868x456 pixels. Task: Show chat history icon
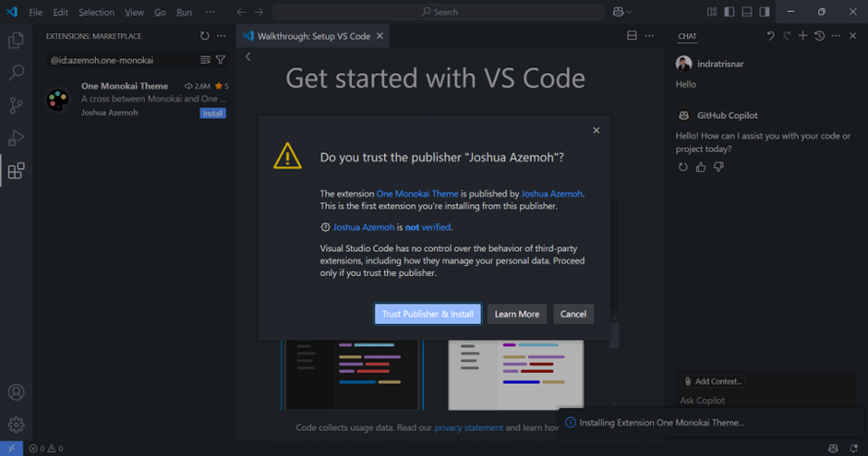(x=820, y=36)
